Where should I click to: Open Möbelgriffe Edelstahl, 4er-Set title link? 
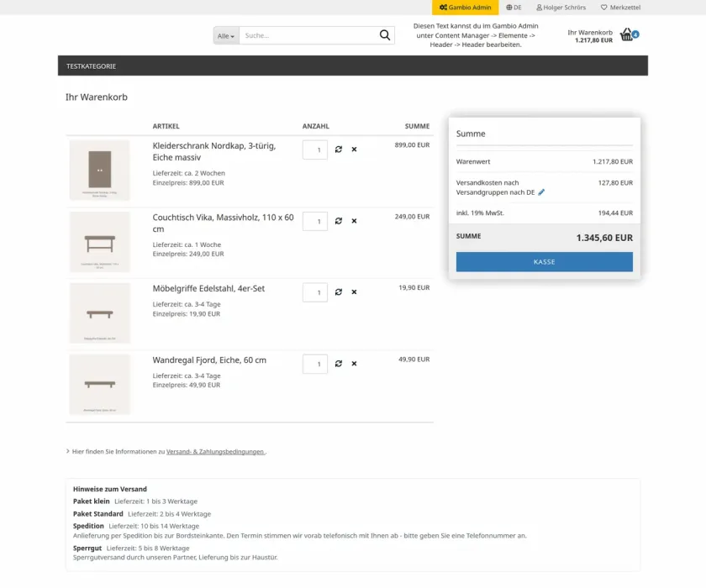pos(208,288)
